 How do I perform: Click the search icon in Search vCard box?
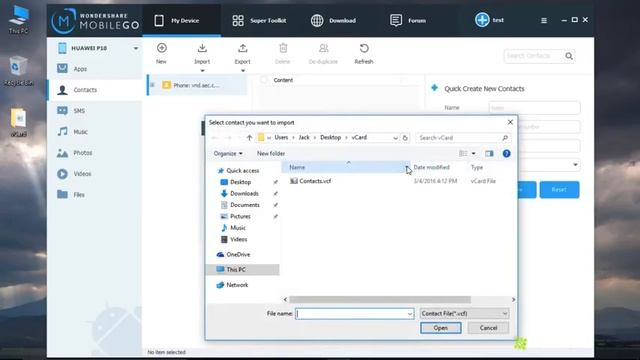click(x=505, y=138)
